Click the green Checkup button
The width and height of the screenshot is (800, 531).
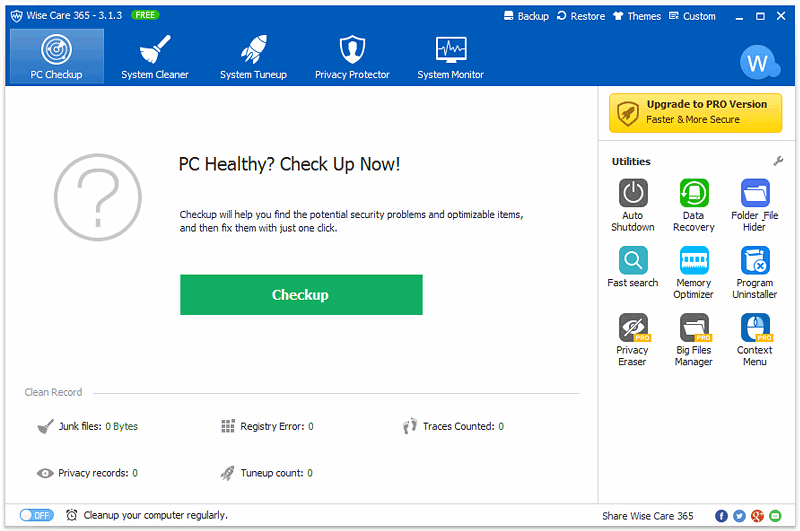tap(301, 295)
